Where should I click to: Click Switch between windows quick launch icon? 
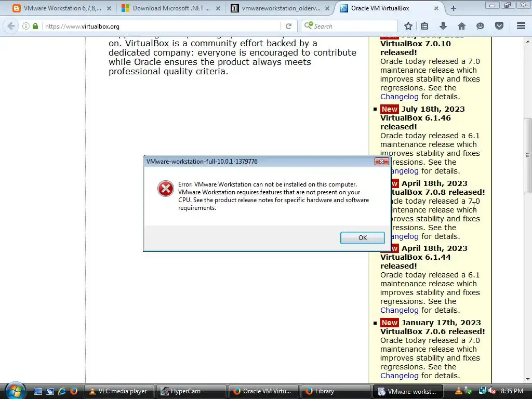(x=49, y=391)
